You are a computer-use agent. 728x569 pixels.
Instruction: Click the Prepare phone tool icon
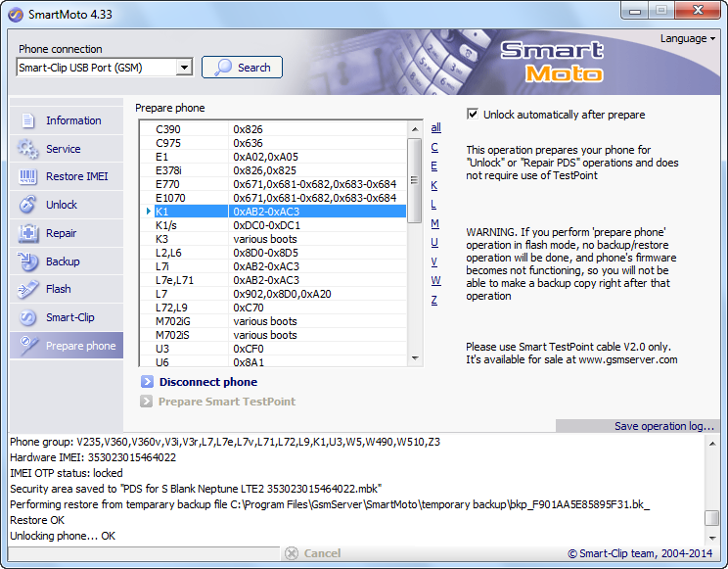tap(28, 346)
